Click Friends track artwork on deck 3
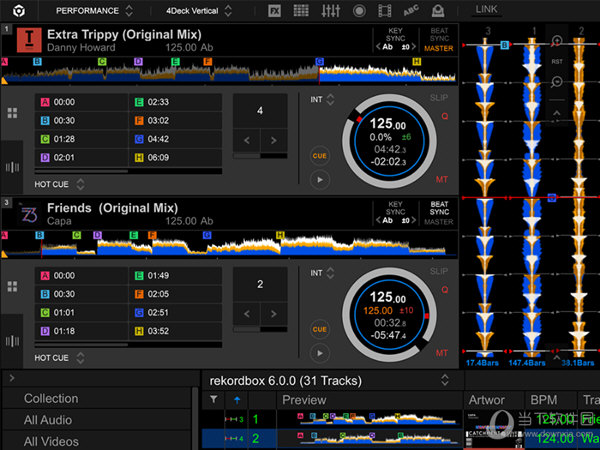The width and height of the screenshot is (600, 450). click(29, 214)
